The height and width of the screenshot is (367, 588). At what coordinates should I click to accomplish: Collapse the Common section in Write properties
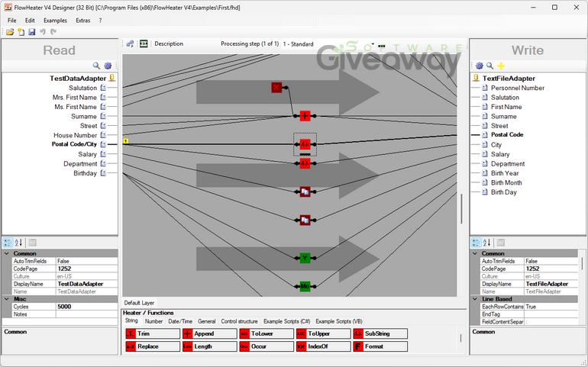click(475, 253)
